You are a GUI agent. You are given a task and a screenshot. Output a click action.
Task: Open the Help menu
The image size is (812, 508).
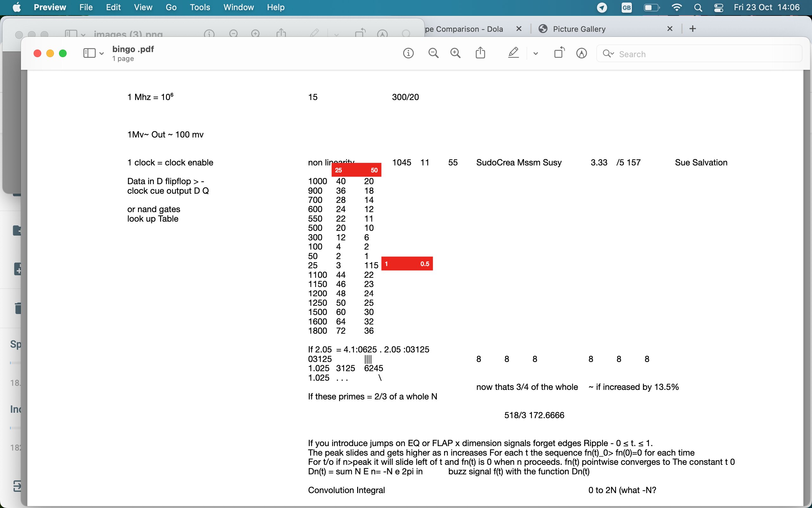(x=276, y=7)
